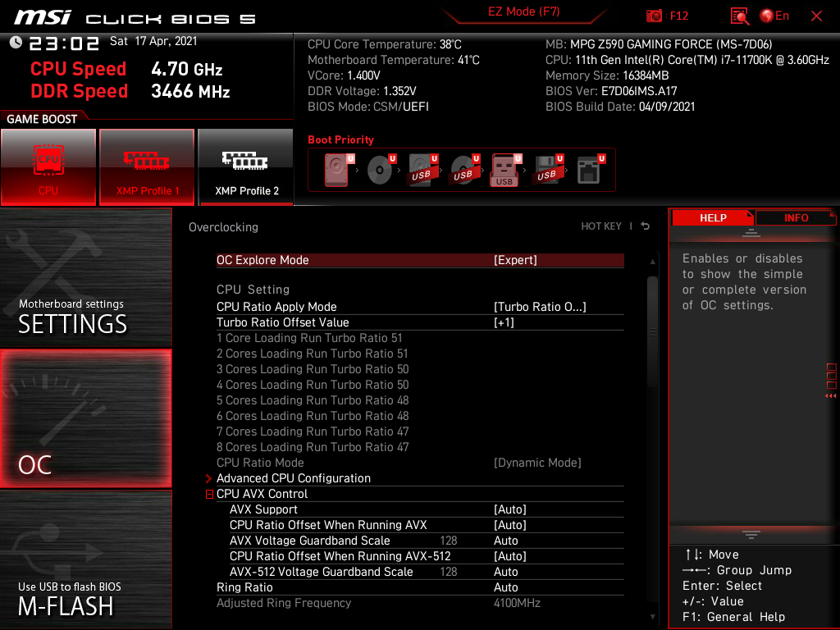Viewport: 840px width, 630px height.
Task: Select the USB optical drive boot icon
Action: point(464,170)
